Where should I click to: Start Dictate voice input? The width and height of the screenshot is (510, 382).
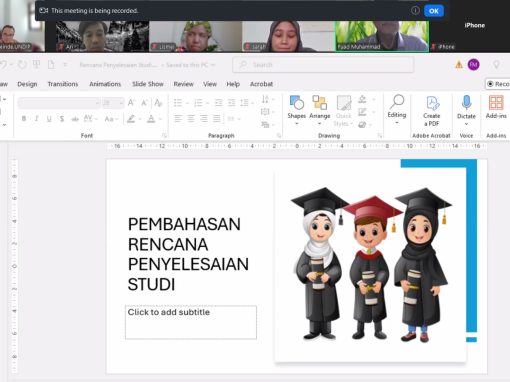(x=466, y=107)
